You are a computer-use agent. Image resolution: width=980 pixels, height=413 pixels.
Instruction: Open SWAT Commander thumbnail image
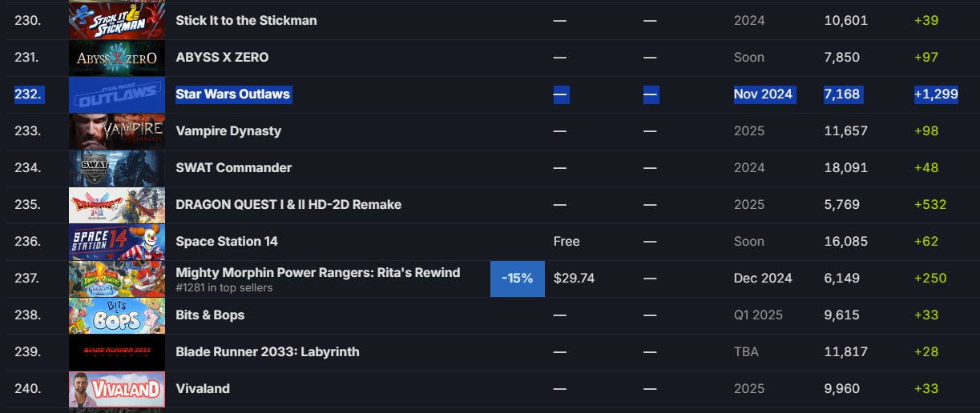coord(117,168)
